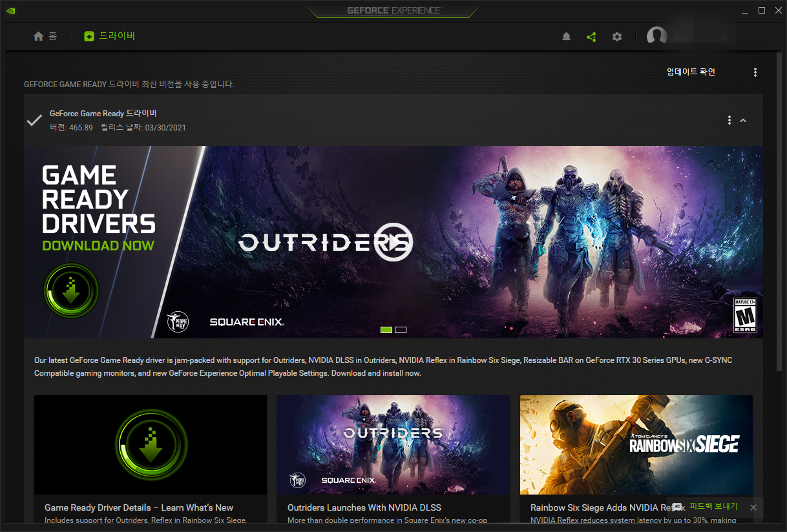Open the notifications bell icon
Screen dimensions: 787x532
[x=567, y=37]
